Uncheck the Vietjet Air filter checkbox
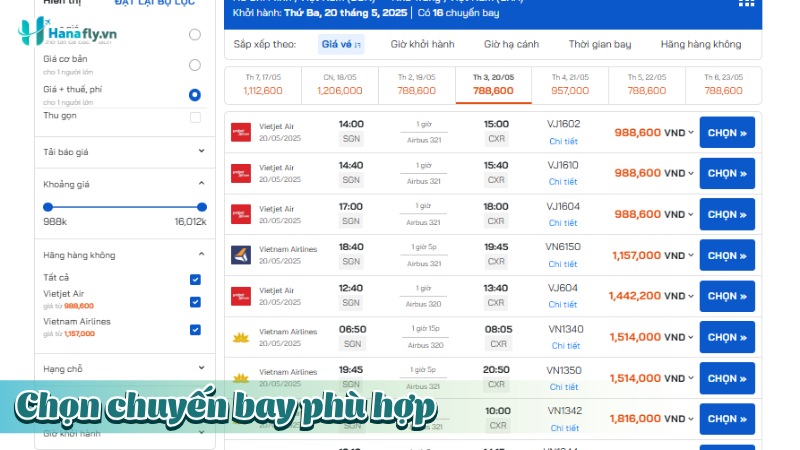 point(195,302)
